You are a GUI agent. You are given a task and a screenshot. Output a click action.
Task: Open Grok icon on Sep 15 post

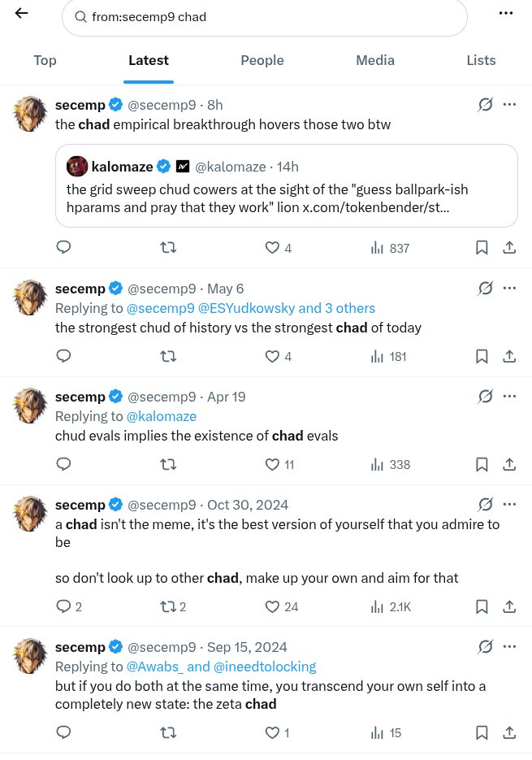click(x=485, y=646)
